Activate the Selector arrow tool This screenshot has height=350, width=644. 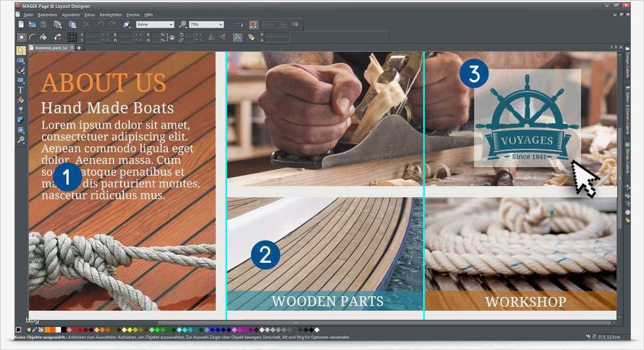20,50
